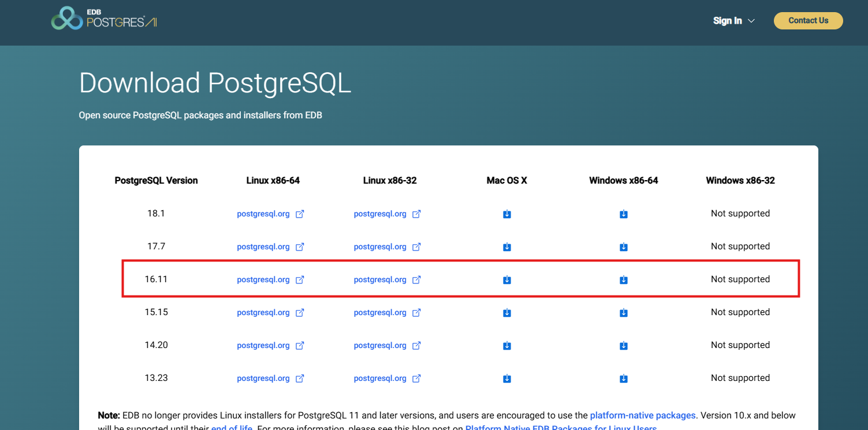Open postgresql.org link for 16.11 Linux x86-32
The image size is (868, 430).
point(388,280)
